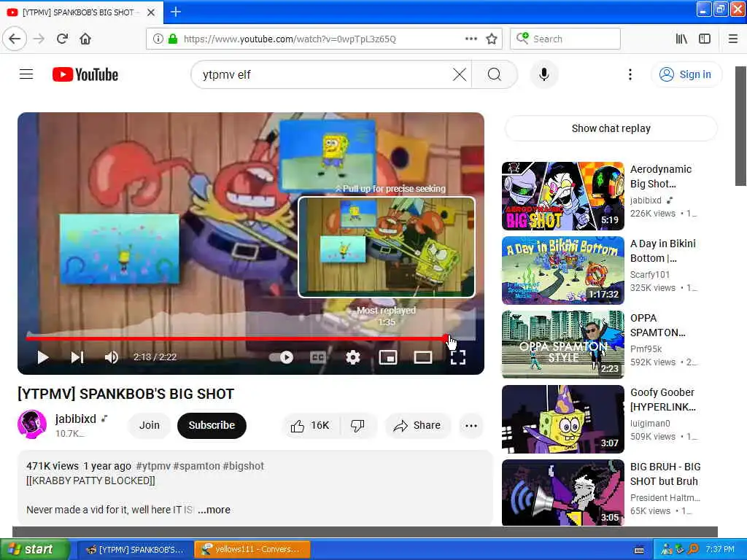This screenshot has height=560, width=747.
Task: Enter full screen mode
Action: (x=458, y=357)
